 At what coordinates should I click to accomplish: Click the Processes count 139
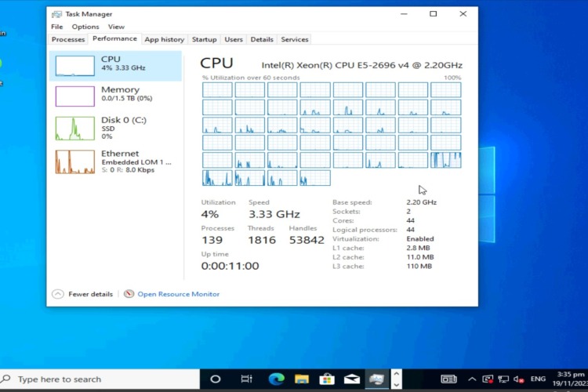click(212, 240)
